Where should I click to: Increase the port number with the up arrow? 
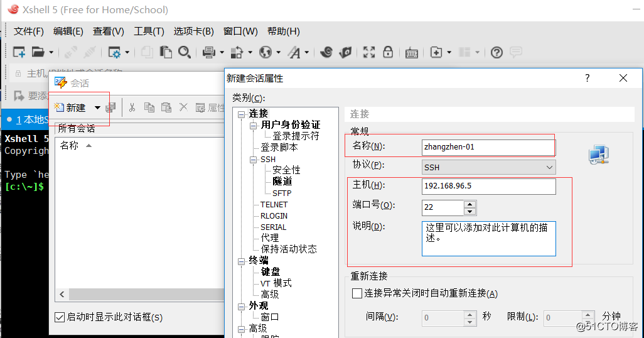tap(470, 204)
